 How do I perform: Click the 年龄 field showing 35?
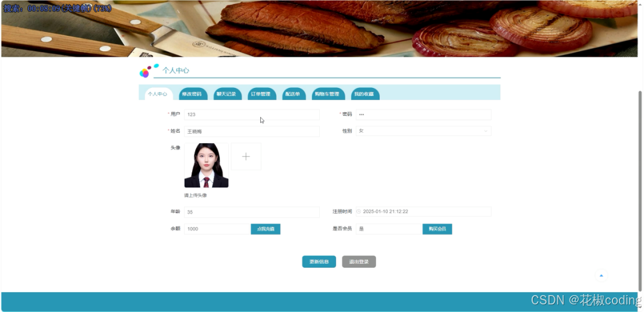[x=252, y=212]
